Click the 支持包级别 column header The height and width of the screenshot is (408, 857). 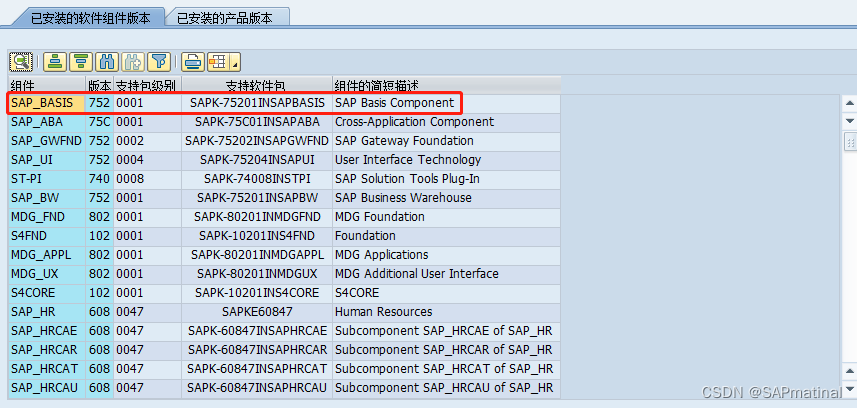click(x=147, y=85)
